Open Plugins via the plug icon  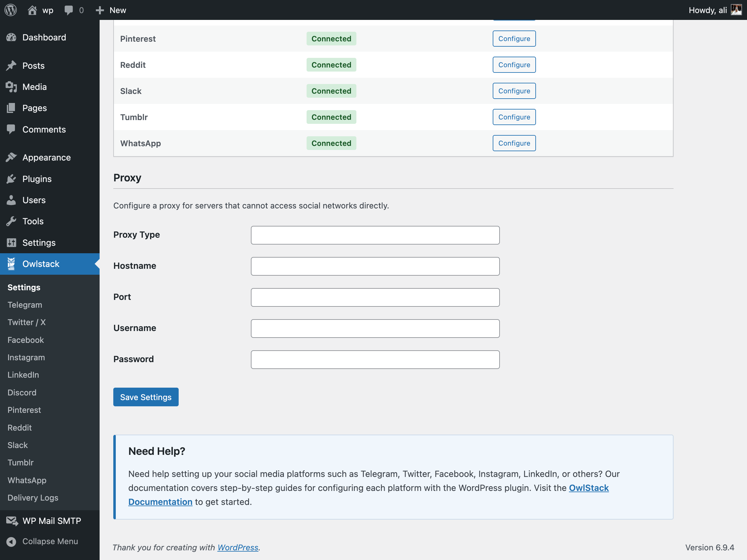[11, 179]
